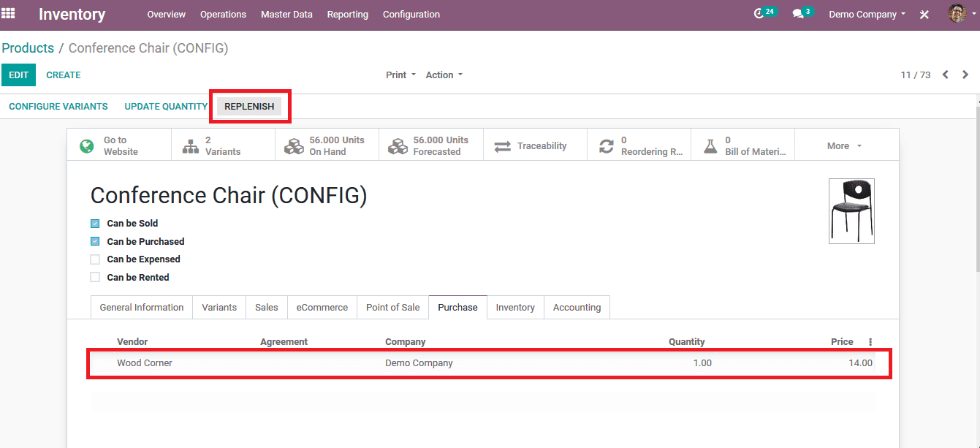Open the Demo Company switcher dropdown
The image size is (980, 448).
point(867,14)
